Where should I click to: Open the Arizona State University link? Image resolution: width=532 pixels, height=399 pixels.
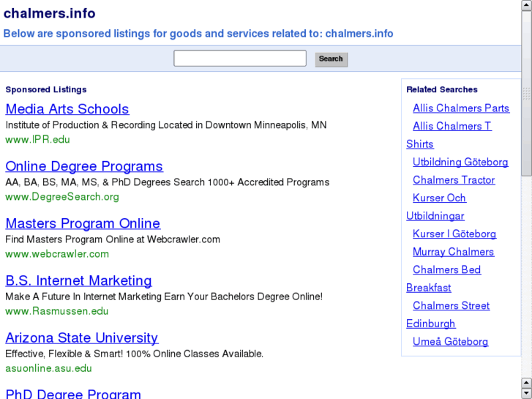pyautogui.click(x=82, y=338)
